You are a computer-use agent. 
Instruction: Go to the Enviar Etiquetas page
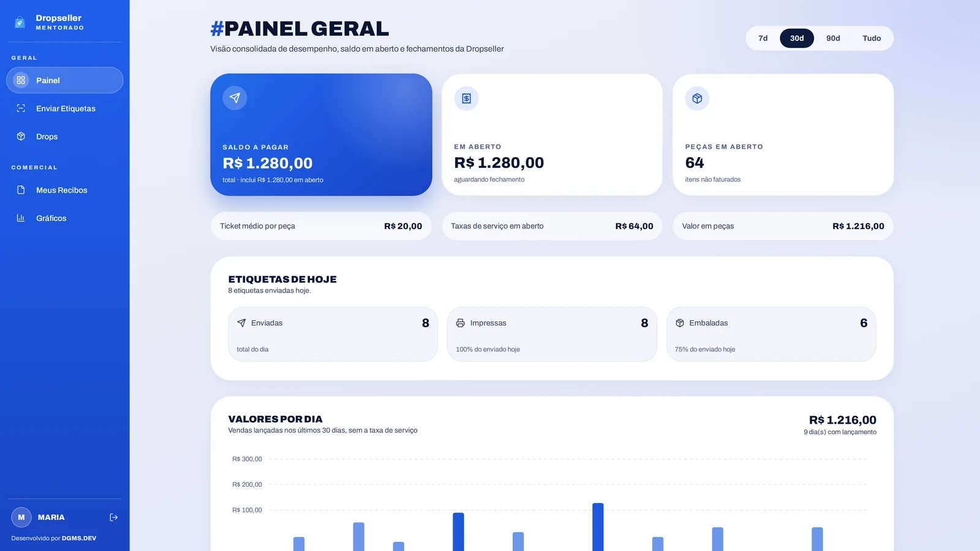[x=65, y=108]
